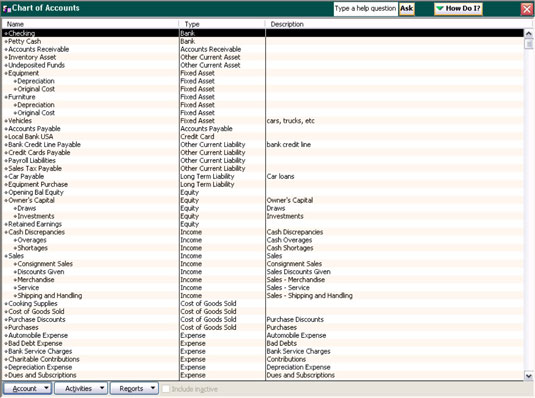Select the Local Bank USA account
The width and height of the screenshot is (535, 398).
(31, 137)
